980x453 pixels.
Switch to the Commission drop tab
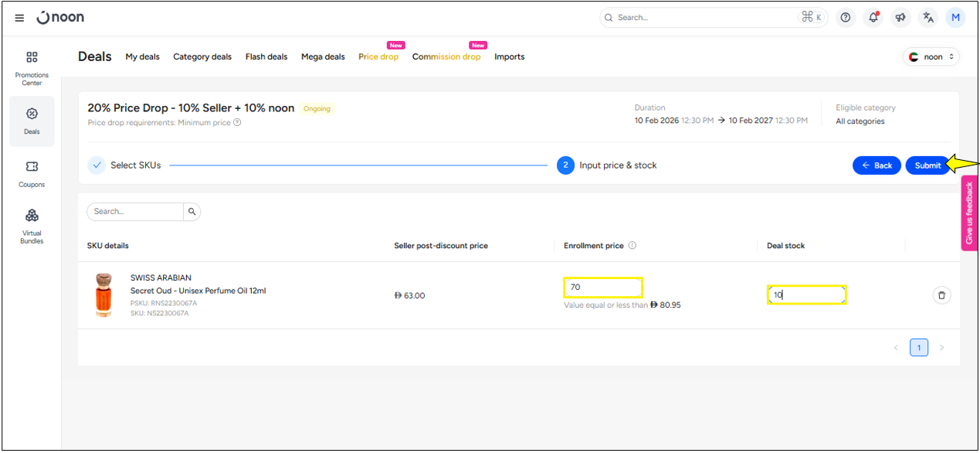(446, 56)
